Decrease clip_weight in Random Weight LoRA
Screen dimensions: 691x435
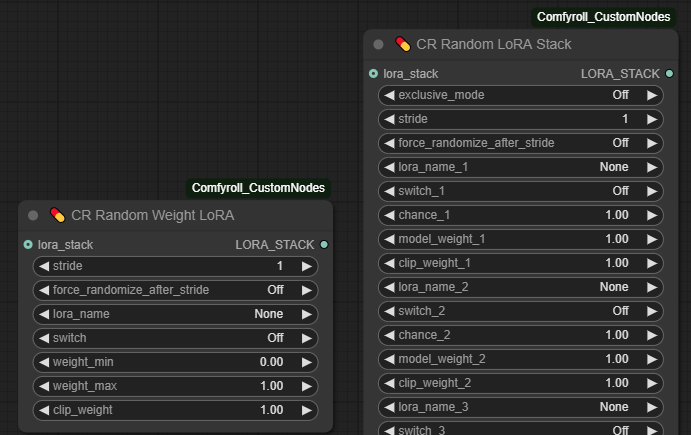tap(44, 410)
